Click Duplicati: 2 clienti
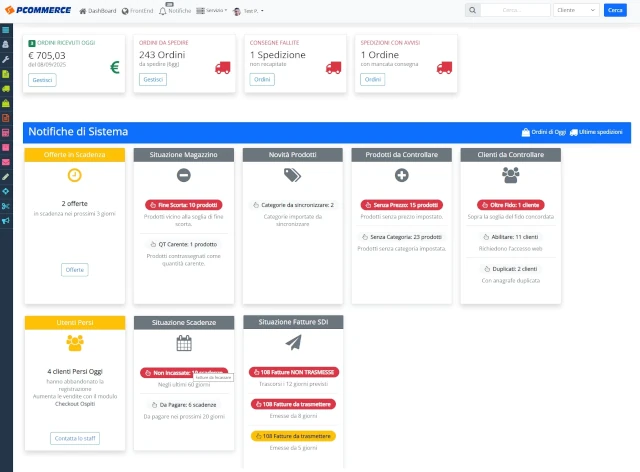Image resolution: width=640 pixels, height=472 pixels. [x=511, y=269]
